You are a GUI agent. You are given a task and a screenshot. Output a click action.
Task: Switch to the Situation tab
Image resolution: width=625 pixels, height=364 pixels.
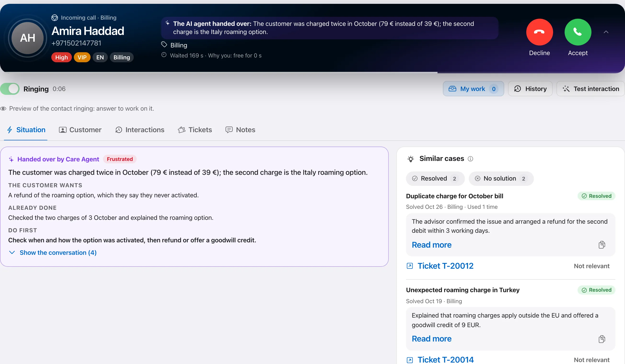(26, 130)
